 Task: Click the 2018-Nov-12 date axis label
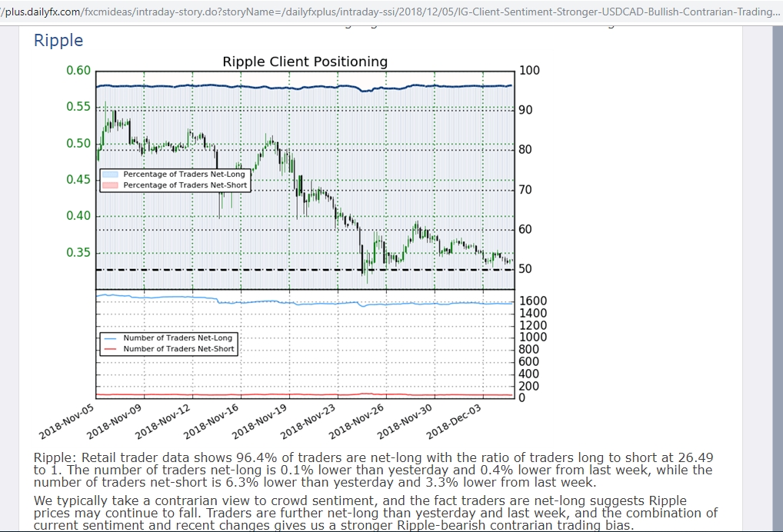163,422
